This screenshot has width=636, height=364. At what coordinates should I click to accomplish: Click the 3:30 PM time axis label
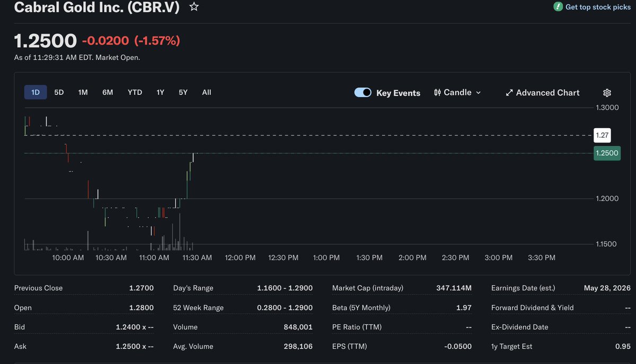pyautogui.click(x=542, y=258)
